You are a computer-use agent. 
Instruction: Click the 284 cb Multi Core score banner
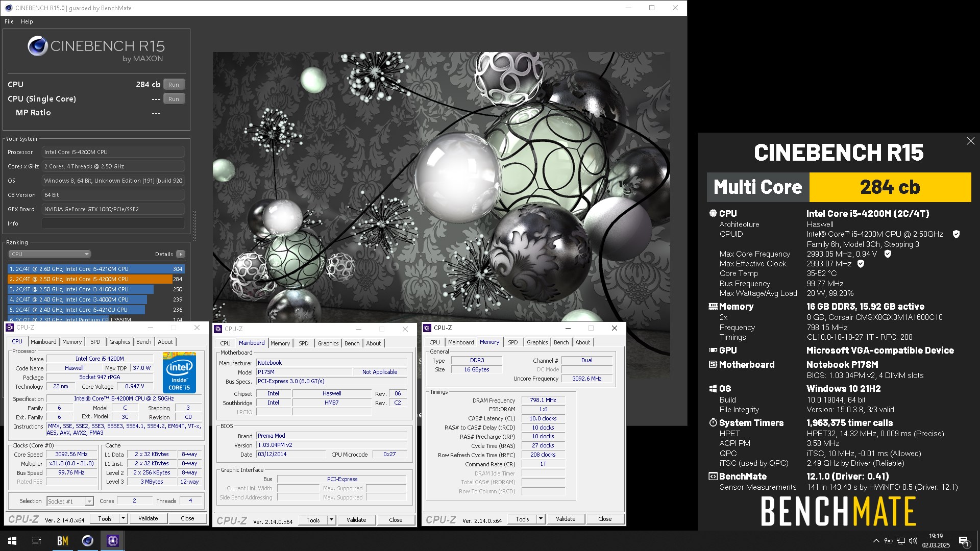click(890, 187)
